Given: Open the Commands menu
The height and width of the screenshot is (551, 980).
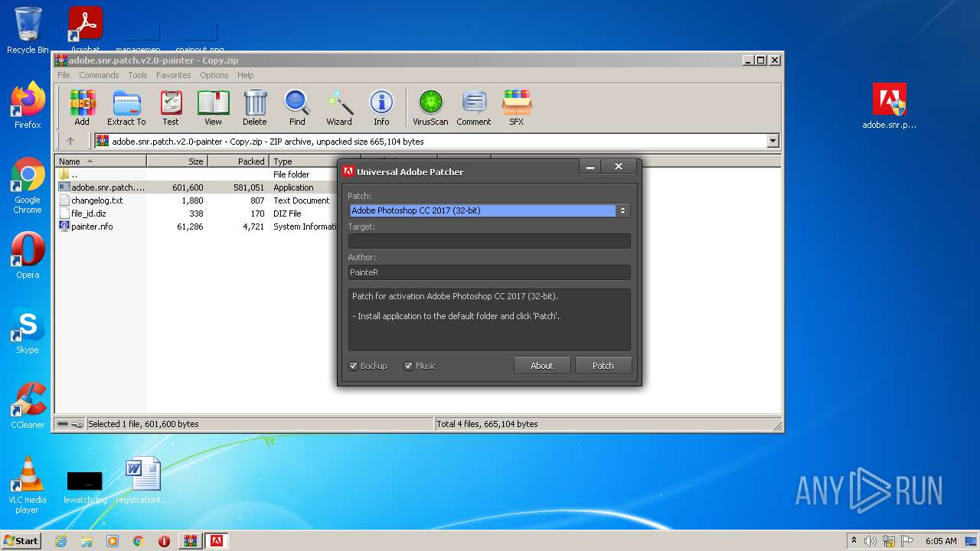Looking at the screenshot, I should [x=99, y=75].
